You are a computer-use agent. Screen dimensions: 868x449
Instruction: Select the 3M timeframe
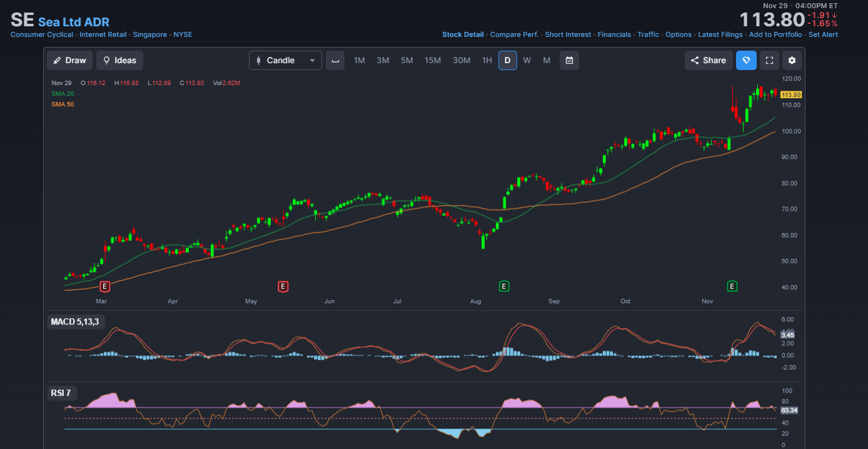383,60
